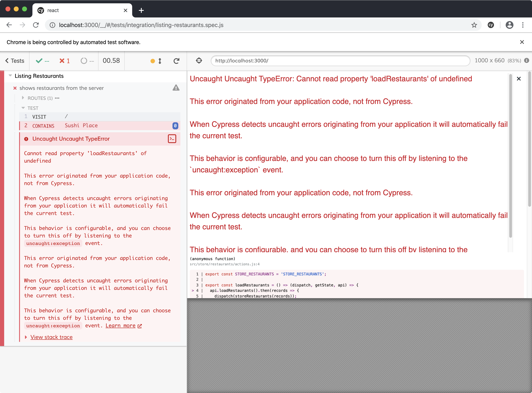Click src/store/restaurants/actions.js:4 file path
532x393 pixels.
click(225, 264)
